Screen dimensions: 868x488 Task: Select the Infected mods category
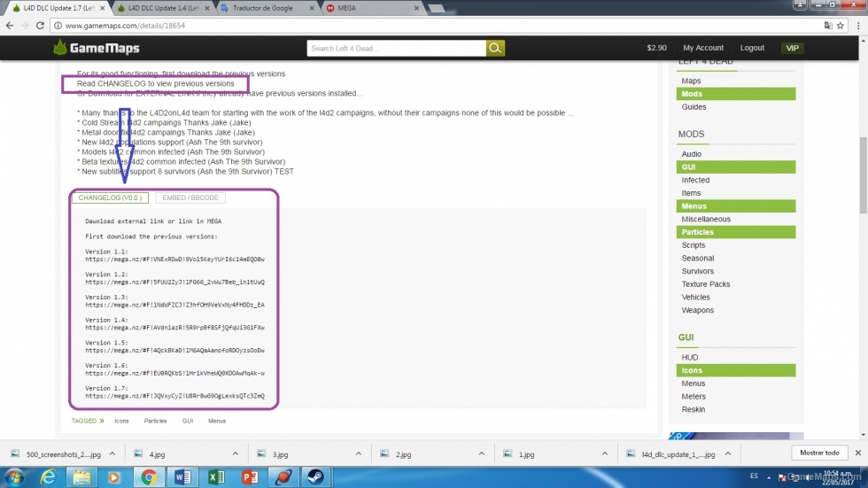click(695, 180)
